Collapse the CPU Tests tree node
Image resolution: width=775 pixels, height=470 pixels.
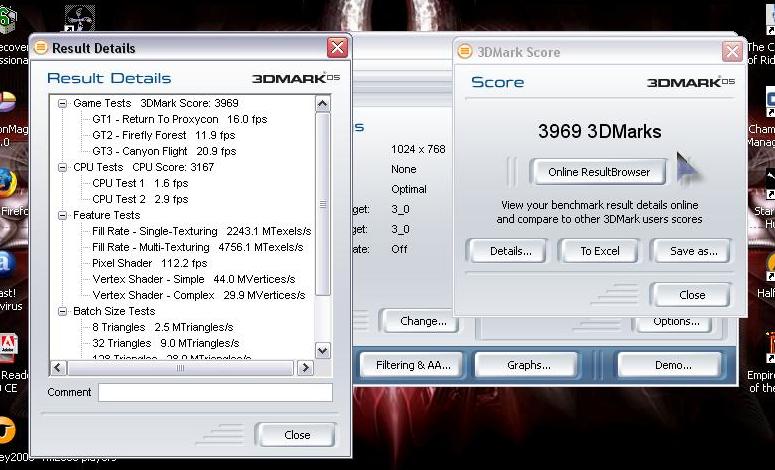63,167
